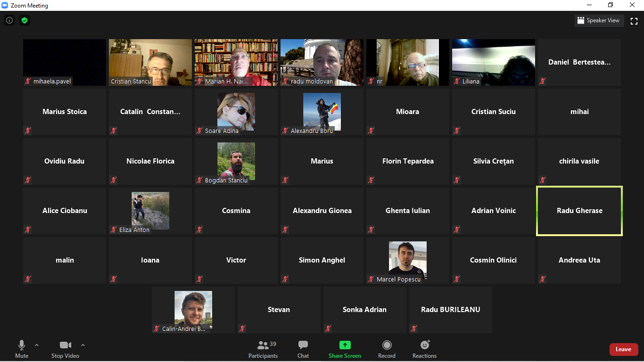Start recording with the Record button
This screenshot has width=644, height=362.
pos(387,349)
